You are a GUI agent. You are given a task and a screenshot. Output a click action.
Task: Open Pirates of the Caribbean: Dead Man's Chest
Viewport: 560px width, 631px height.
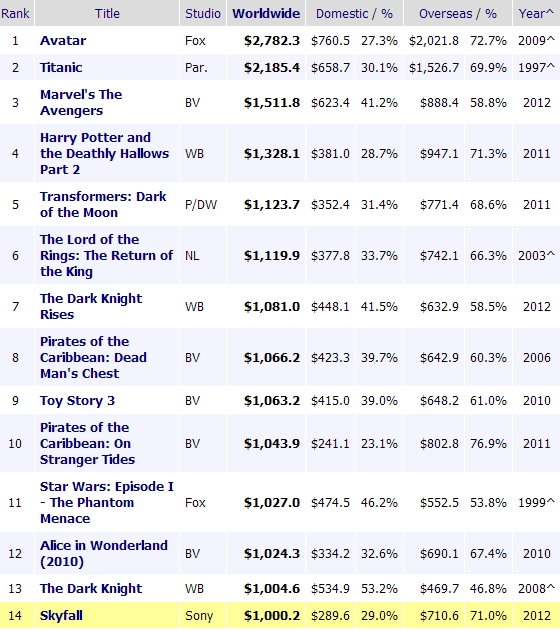point(93,357)
